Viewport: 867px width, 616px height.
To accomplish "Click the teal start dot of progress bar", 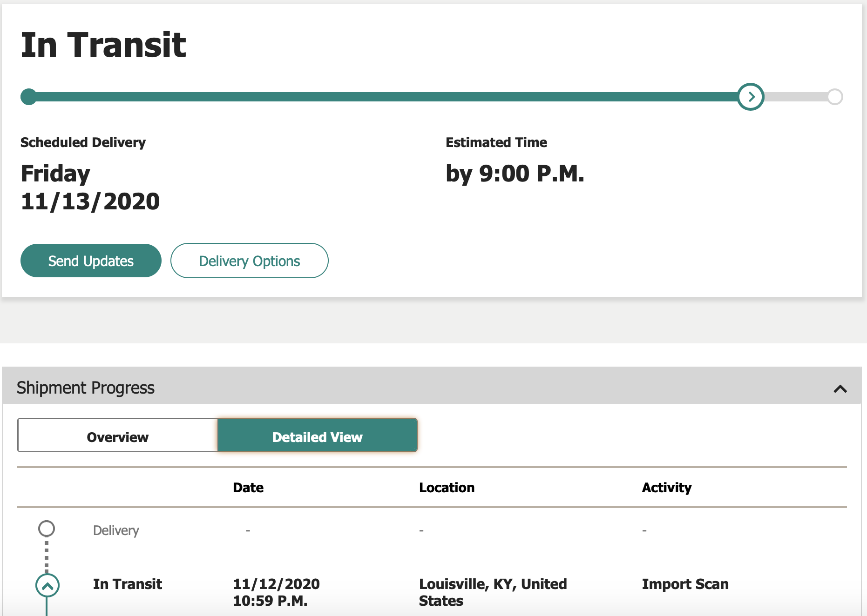I will (29, 97).
